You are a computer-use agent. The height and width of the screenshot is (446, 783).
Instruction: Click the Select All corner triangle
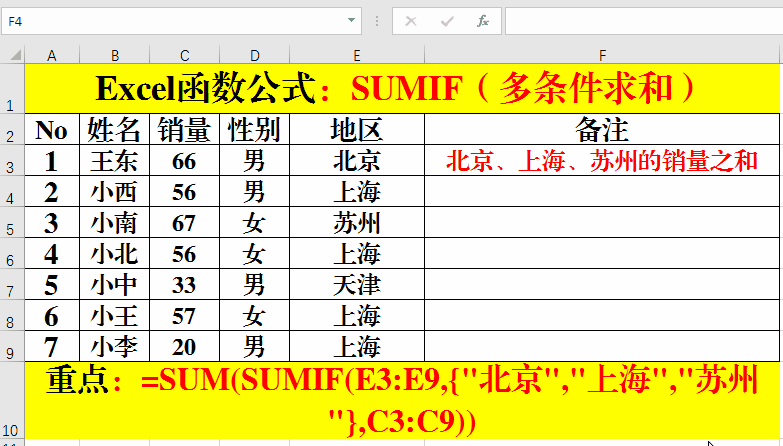tap(15, 54)
